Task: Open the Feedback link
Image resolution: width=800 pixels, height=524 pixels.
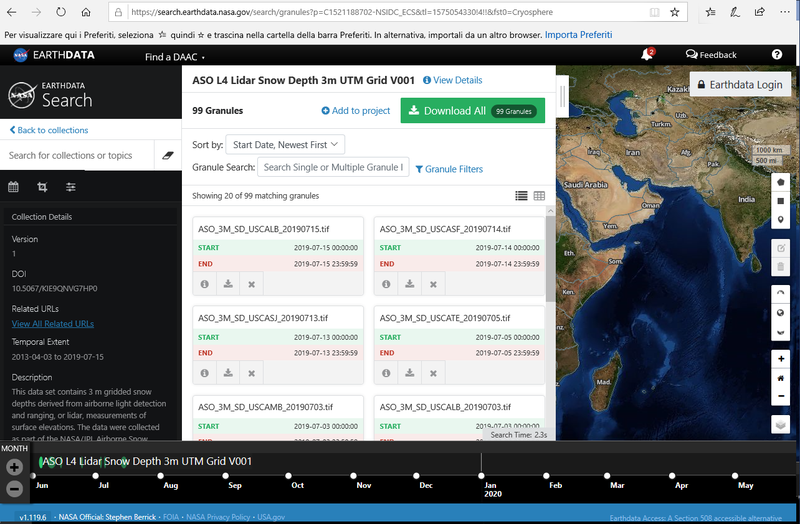Action: point(711,55)
